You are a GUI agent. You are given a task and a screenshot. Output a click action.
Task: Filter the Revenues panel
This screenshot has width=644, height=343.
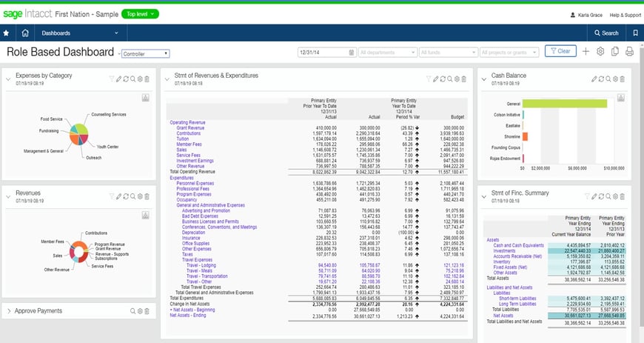tap(112, 196)
